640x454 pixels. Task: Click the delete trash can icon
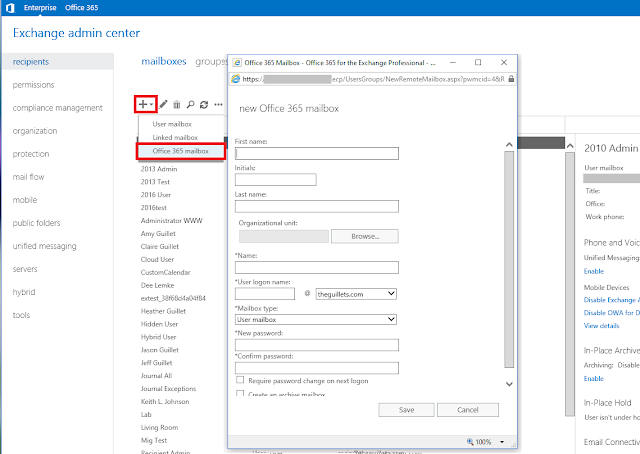tap(177, 105)
